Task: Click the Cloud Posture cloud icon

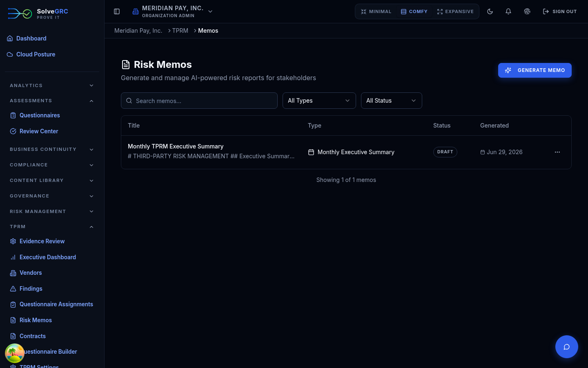Action: tap(10, 54)
